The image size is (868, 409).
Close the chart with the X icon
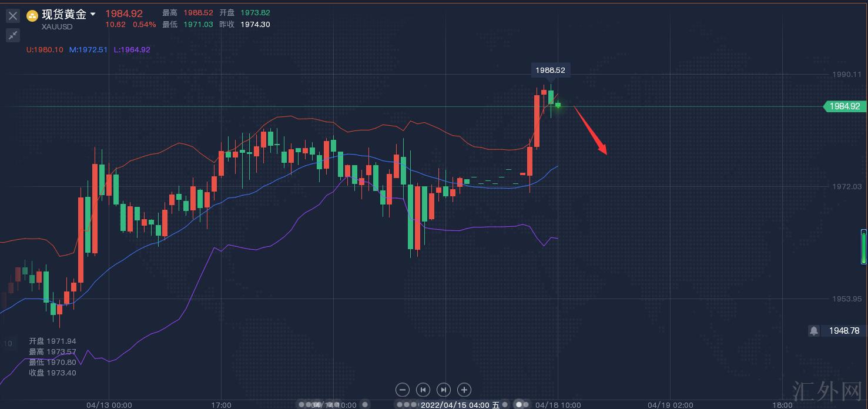coord(13,16)
